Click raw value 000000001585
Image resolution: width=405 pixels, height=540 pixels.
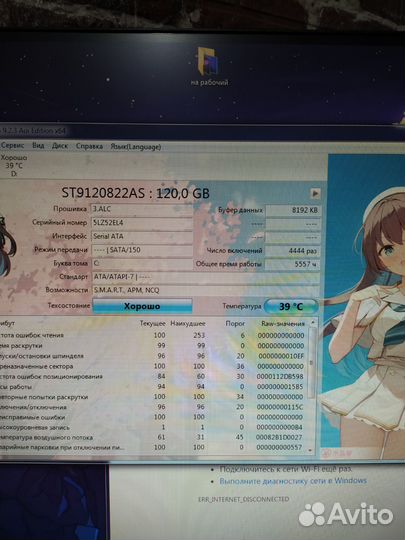click(280, 386)
